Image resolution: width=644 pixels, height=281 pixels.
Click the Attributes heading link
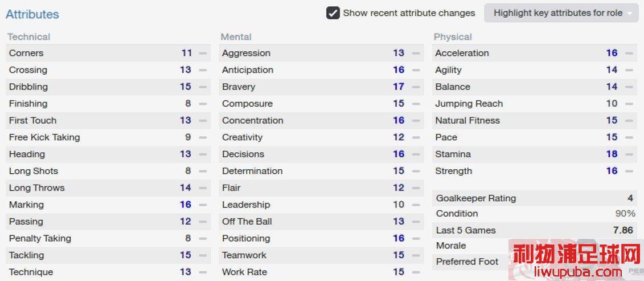coord(32,14)
